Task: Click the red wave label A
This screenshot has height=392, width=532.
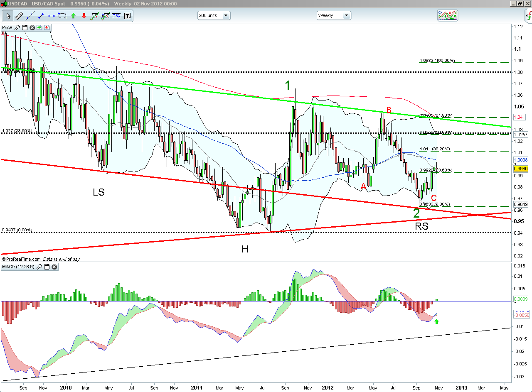Action: [x=364, y=186]
